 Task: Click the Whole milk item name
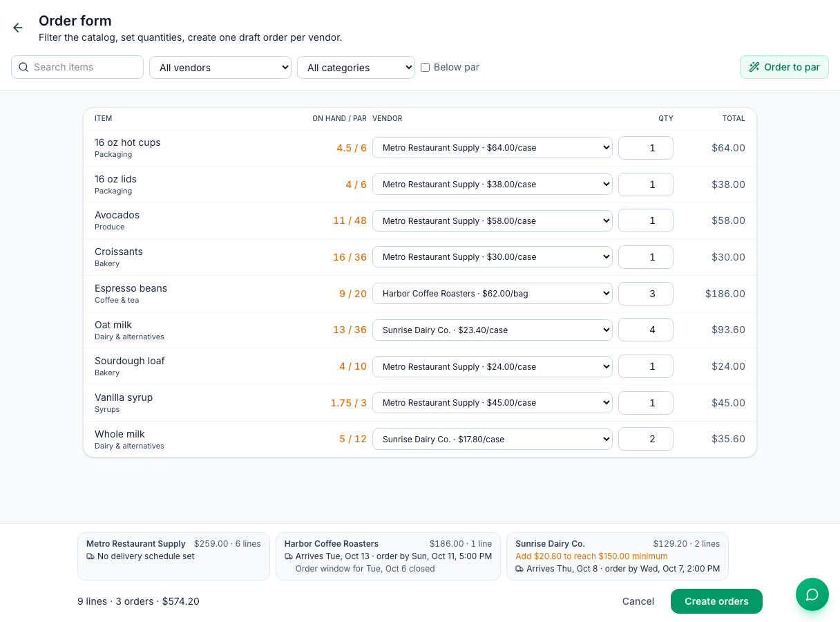[x=120, y=434]
